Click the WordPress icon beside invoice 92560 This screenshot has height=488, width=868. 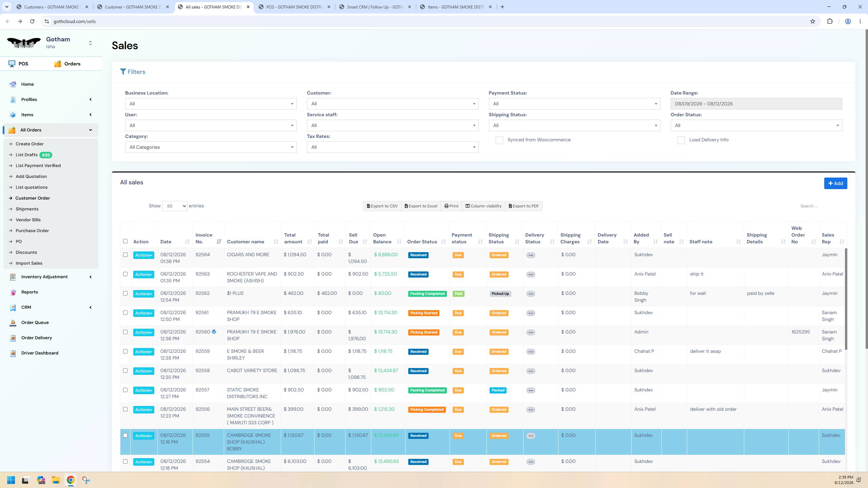coord(214,332)
